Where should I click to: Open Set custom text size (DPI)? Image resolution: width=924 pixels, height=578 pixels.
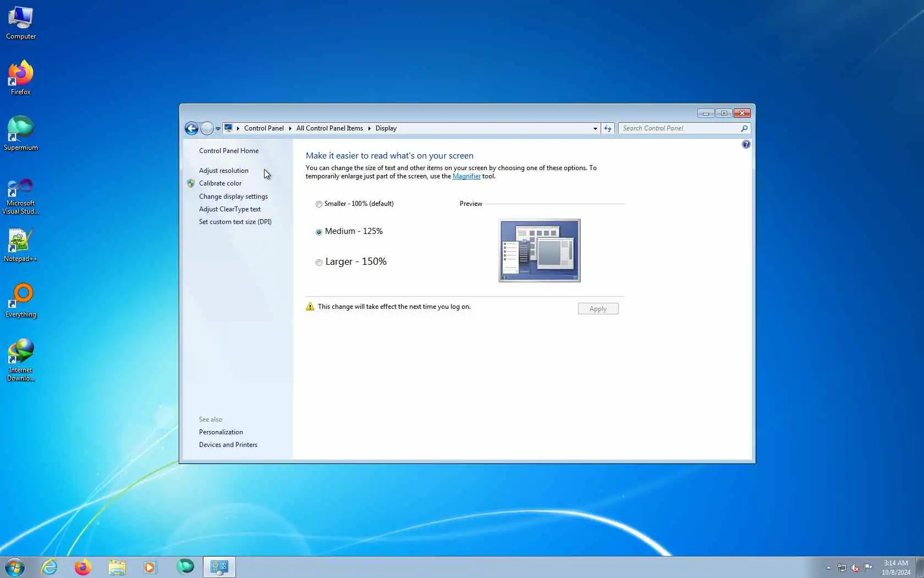235,222
